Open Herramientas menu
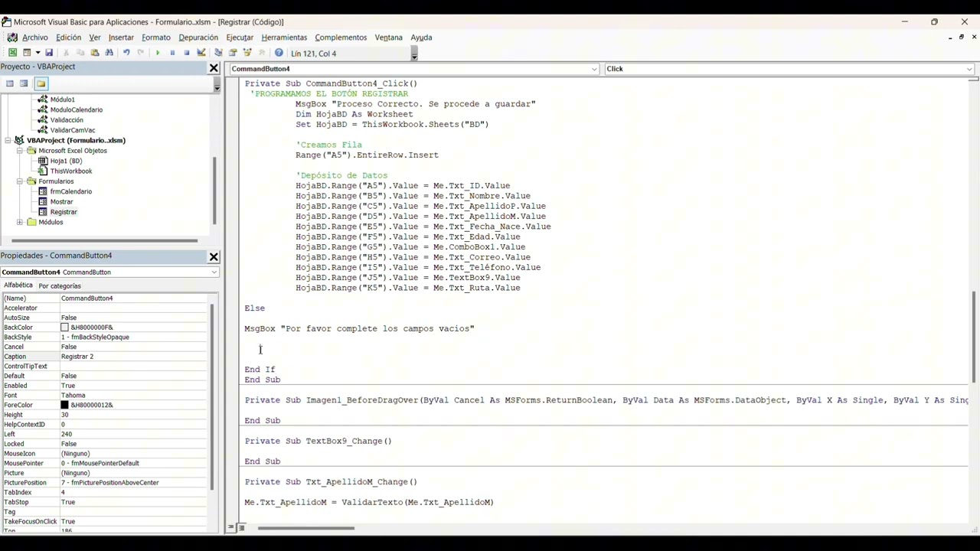This screenshot has height=551, width=980. [284, 37]
